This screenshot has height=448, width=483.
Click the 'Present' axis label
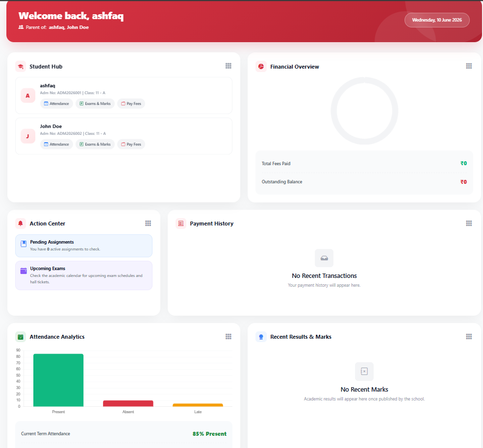58,412
